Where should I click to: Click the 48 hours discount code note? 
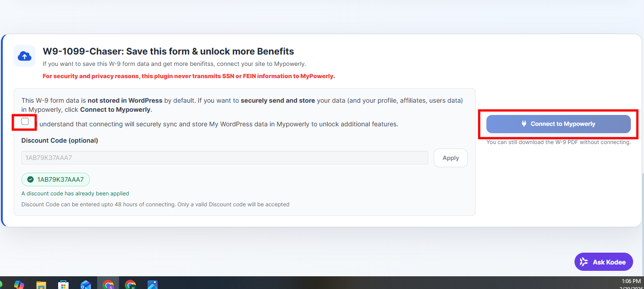(155, 204)
